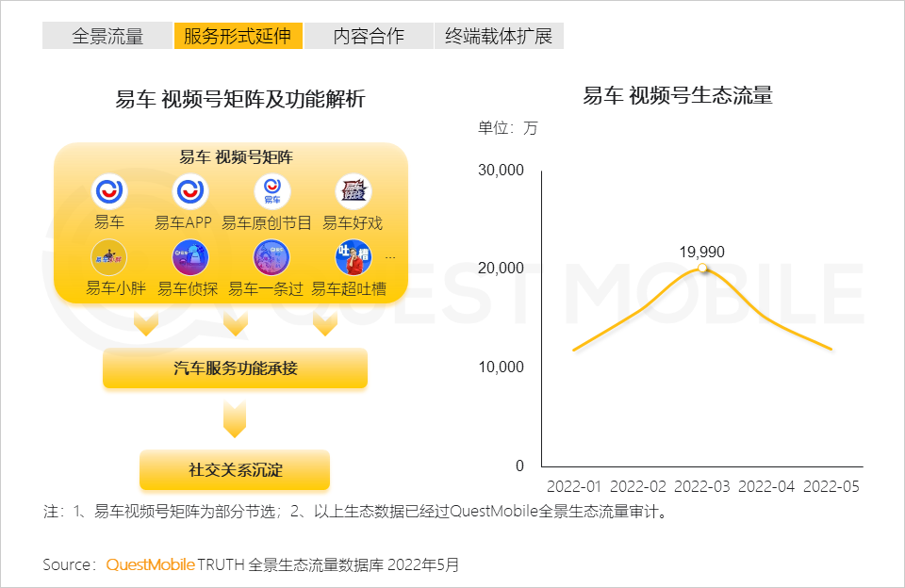905x588 pixels.
Task: Go to the 终端载体扩展 tab
Action: [499, 36]
